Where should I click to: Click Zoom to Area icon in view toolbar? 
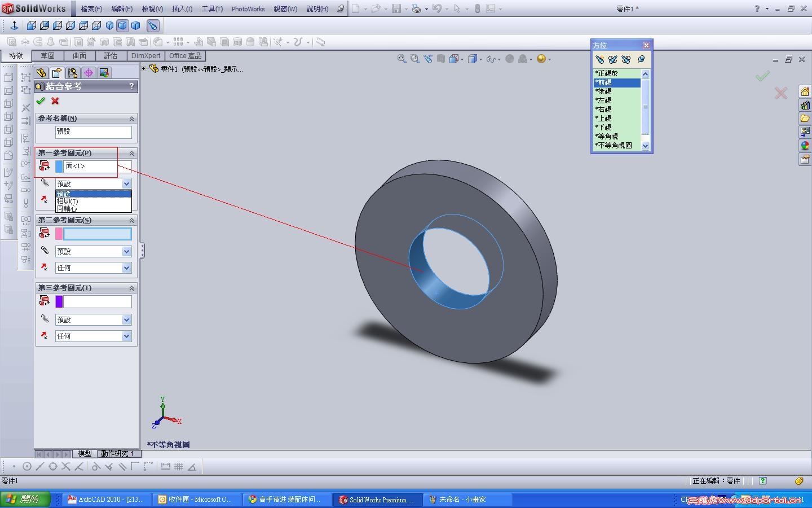[x=415, y=59]
